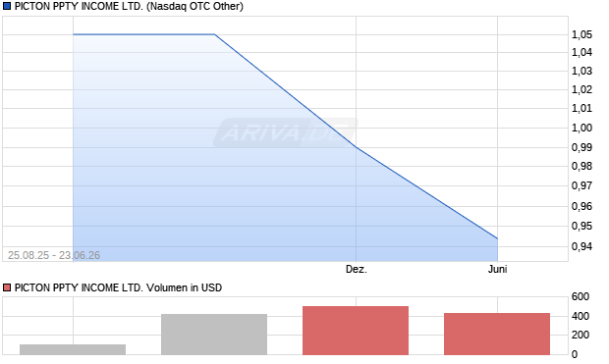Click the Juni x-axis label
Viewport: 609px width, 364px height.
[498, 269]
